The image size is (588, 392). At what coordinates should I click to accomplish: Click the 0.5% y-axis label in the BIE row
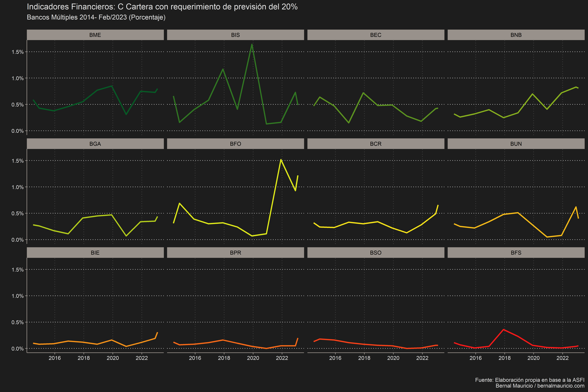pos(18,322)
